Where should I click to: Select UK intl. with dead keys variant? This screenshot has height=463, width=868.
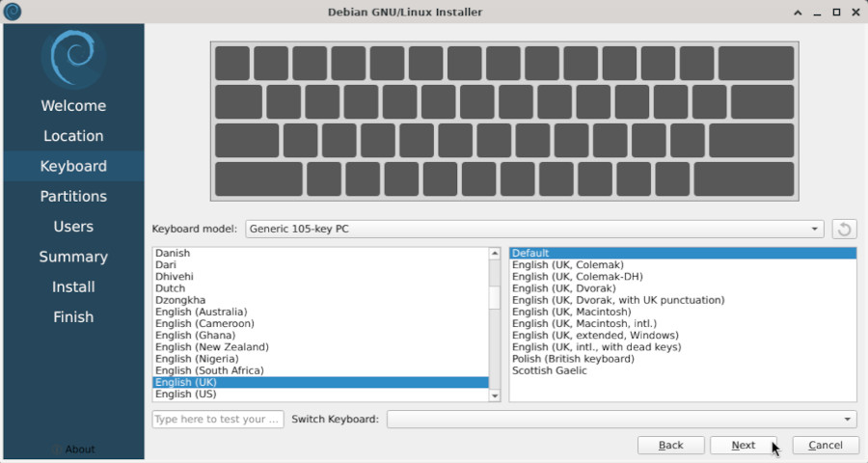(683, 347)
